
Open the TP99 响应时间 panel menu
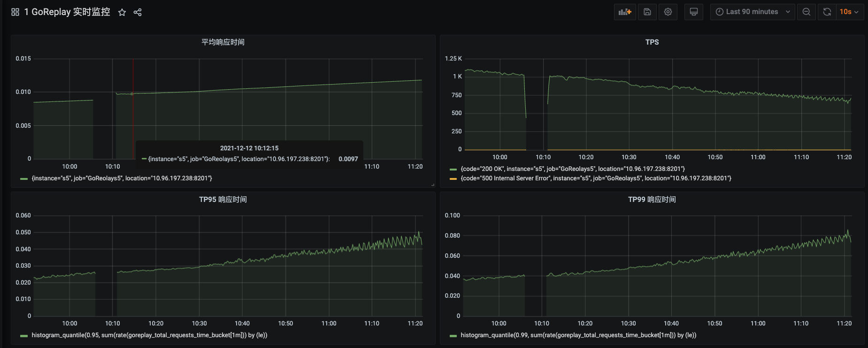tap(652, 200)
